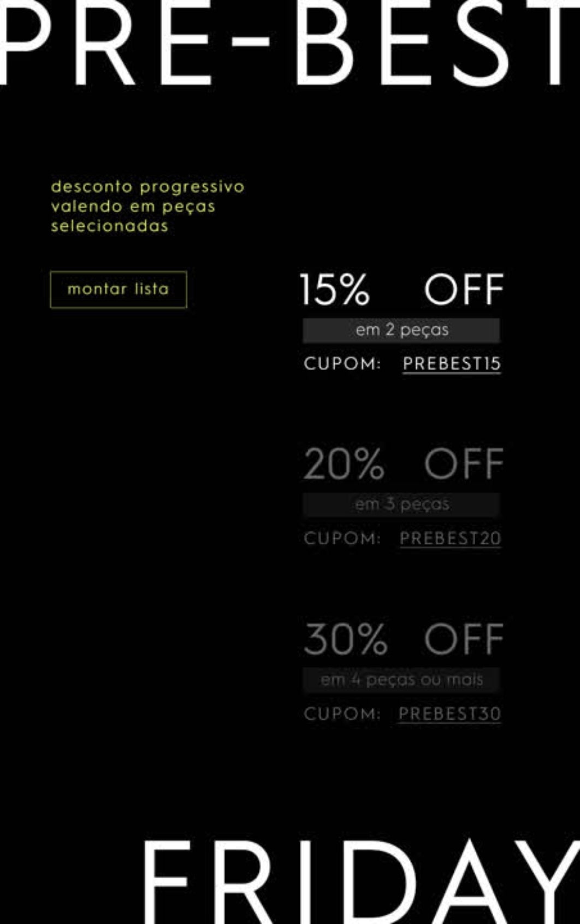This screenshot has width=580, height=924.
Task: Click the CUPOM label next to PREBEST15
Action: [x=341, y=362]
